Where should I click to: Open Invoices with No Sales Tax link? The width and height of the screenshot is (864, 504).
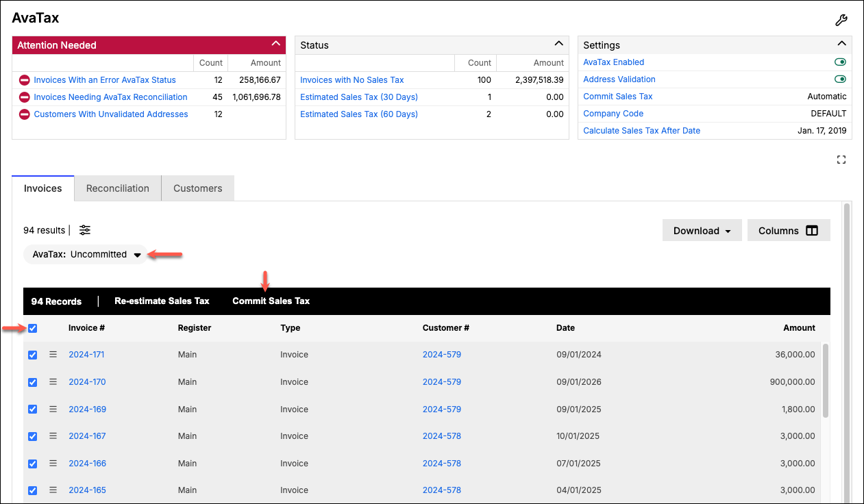352,80
